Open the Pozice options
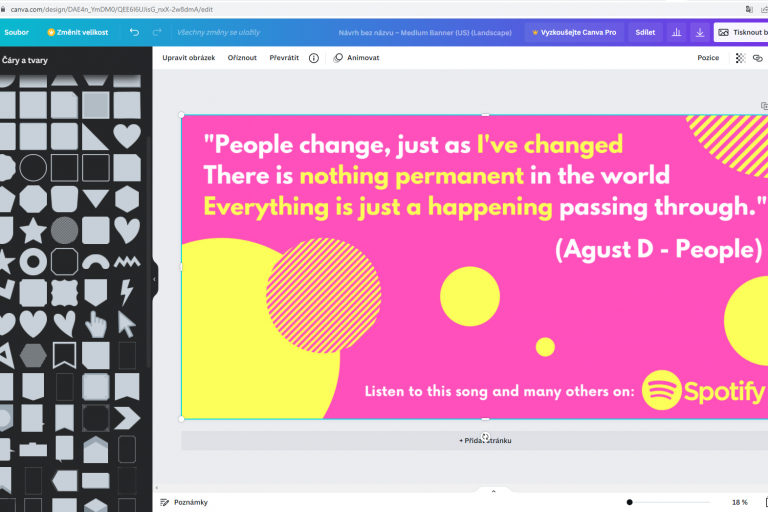The image size is (768, 512). (x=708, y=58)
